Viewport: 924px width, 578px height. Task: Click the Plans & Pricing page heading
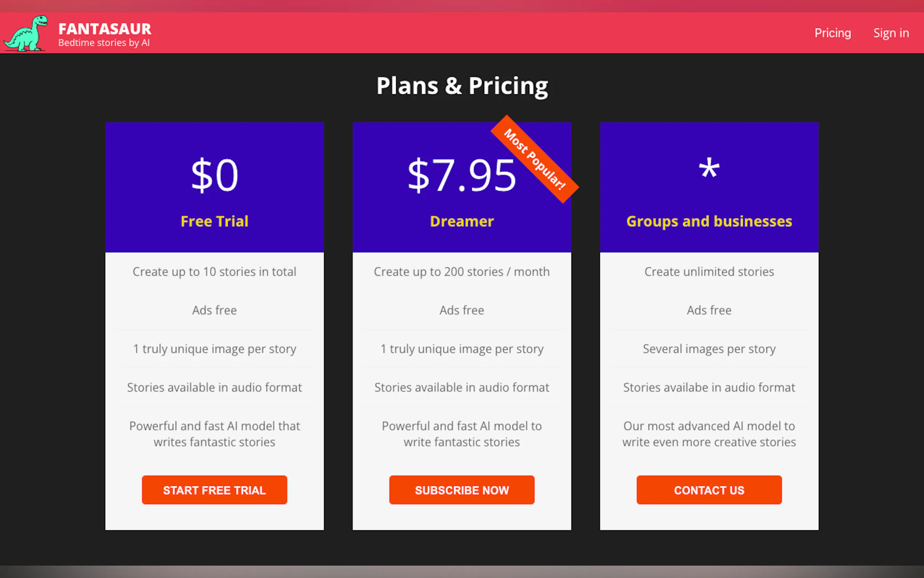click(x=462, y=86)
